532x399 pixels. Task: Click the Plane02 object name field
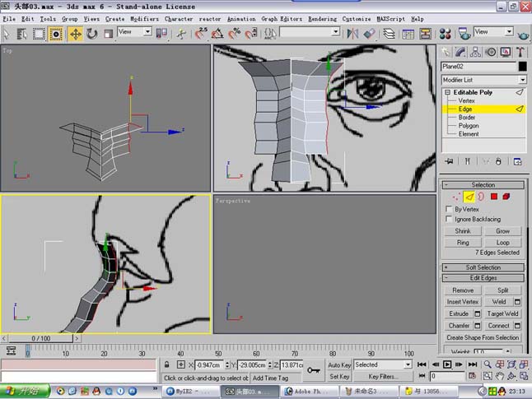point(478,67)
